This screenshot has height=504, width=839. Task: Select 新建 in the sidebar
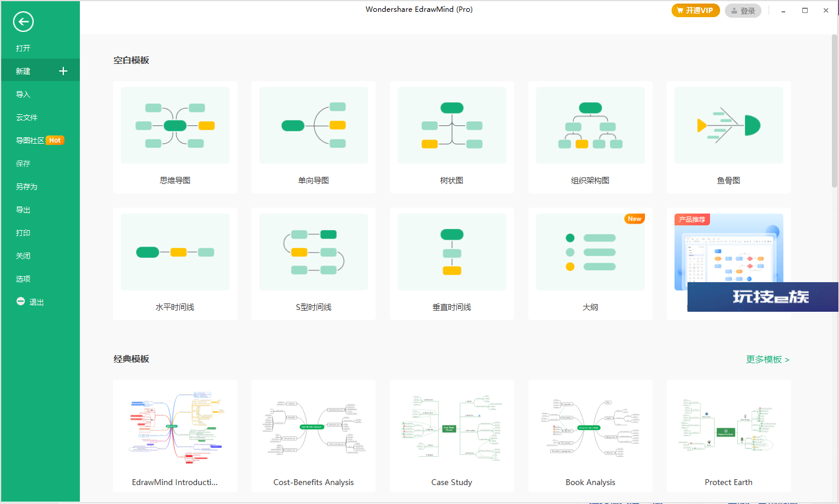click(40, 71)
